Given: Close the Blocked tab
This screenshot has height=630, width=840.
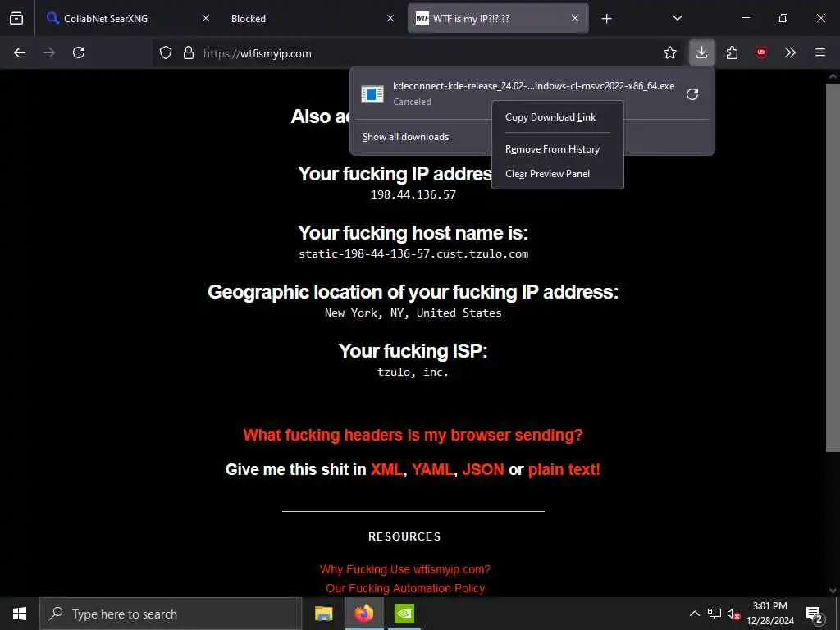Looking at the screenshot, I should (390, 18).
